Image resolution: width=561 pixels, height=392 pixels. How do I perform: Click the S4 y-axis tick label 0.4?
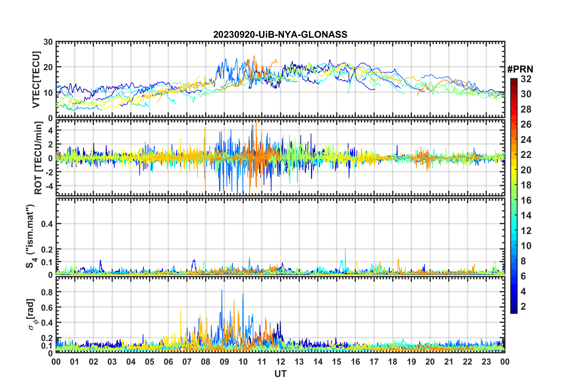point(47,224)
